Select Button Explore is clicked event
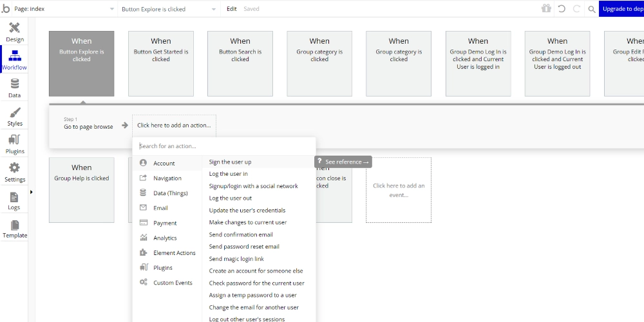Screen dimensions: 644x322 point(81,64)
